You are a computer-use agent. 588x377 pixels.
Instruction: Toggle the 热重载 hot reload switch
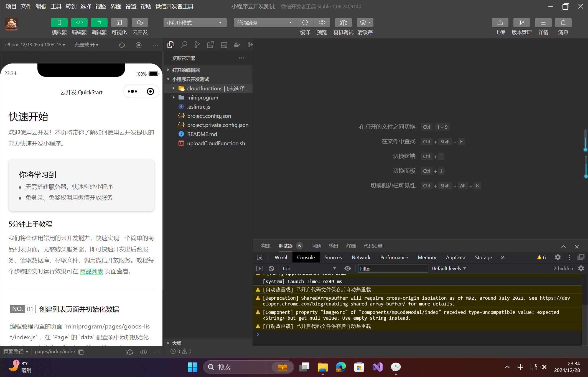(x=86, y=45)
